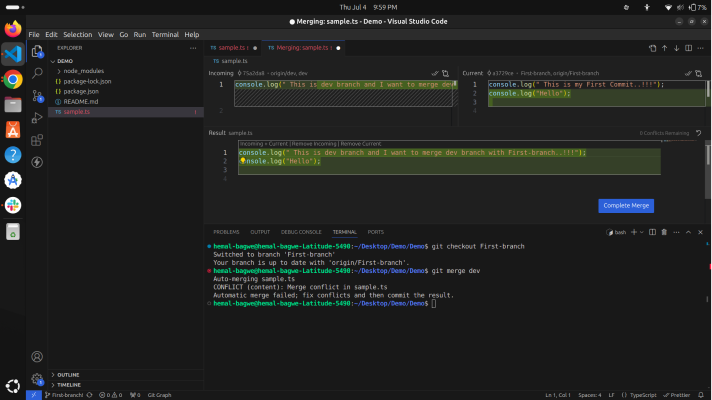Click the Complete Merge button
This screenshot has height=400, width=712.
(626, 206)
